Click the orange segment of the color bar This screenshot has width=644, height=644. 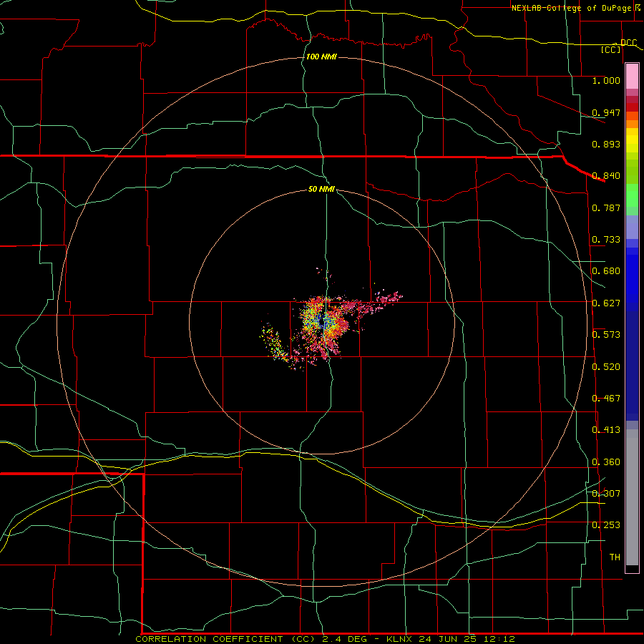click(x=632, y=124)
